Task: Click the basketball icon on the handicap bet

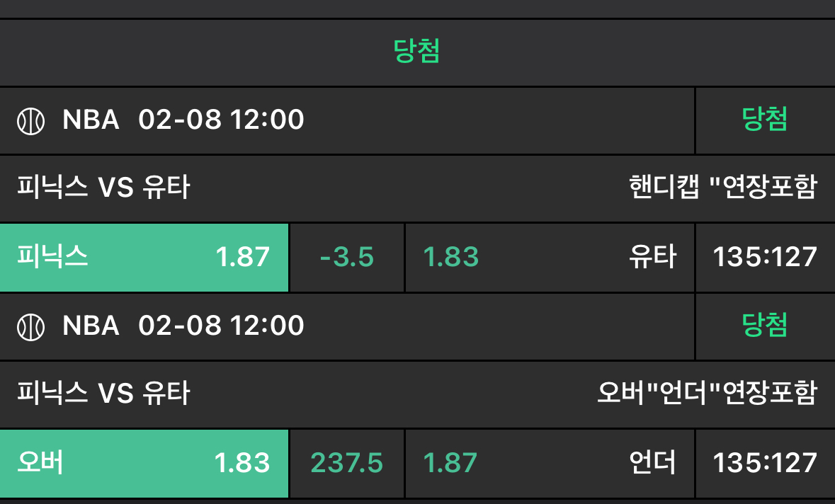Action: tap(30, 121)
